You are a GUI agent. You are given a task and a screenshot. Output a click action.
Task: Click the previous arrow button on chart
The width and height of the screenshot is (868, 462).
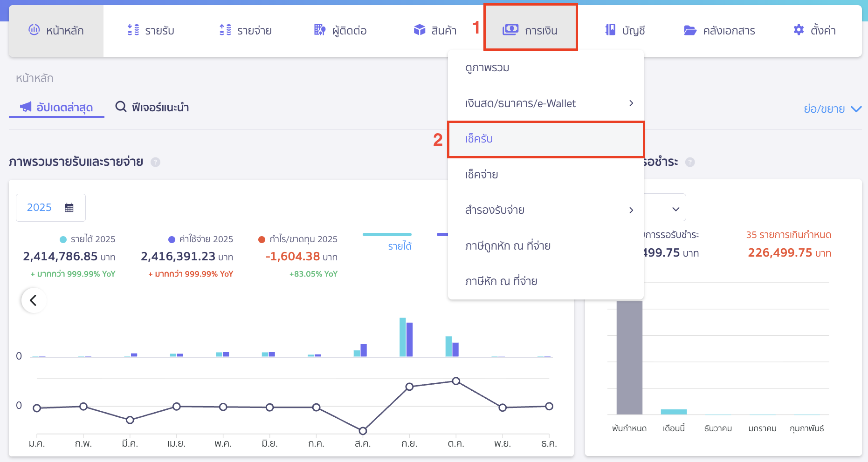click(34, 300)
